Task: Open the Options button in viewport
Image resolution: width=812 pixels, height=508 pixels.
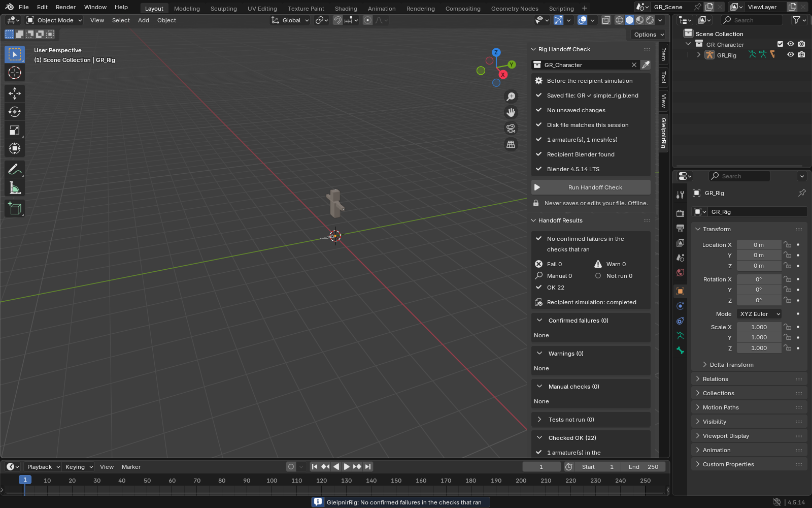Action: (648, 35)
